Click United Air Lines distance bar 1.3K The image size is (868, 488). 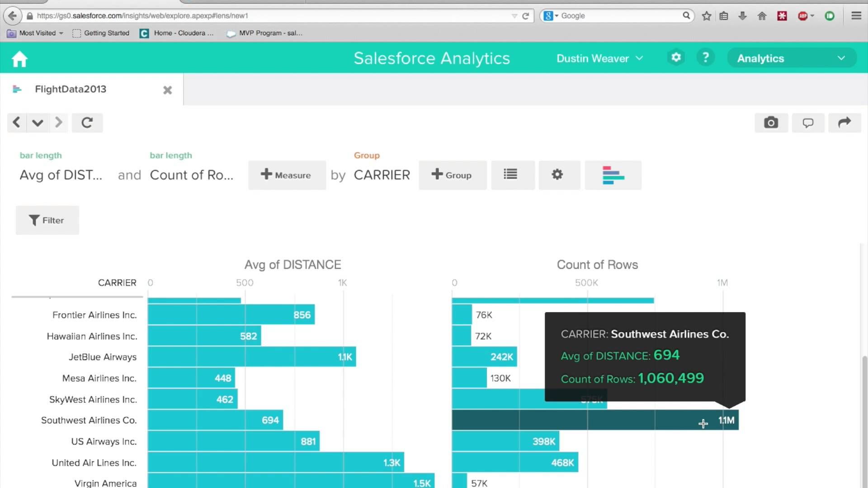276,462
